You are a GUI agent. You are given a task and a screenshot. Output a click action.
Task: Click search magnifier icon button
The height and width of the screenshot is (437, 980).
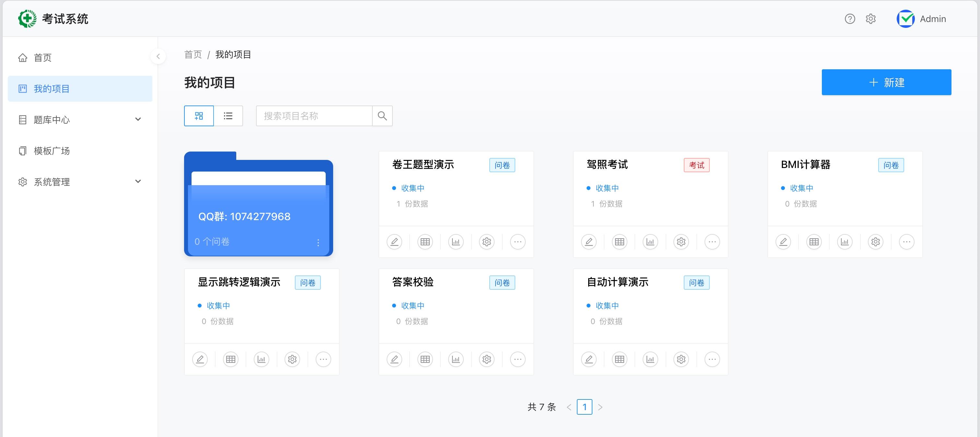(x=382, y=116)
